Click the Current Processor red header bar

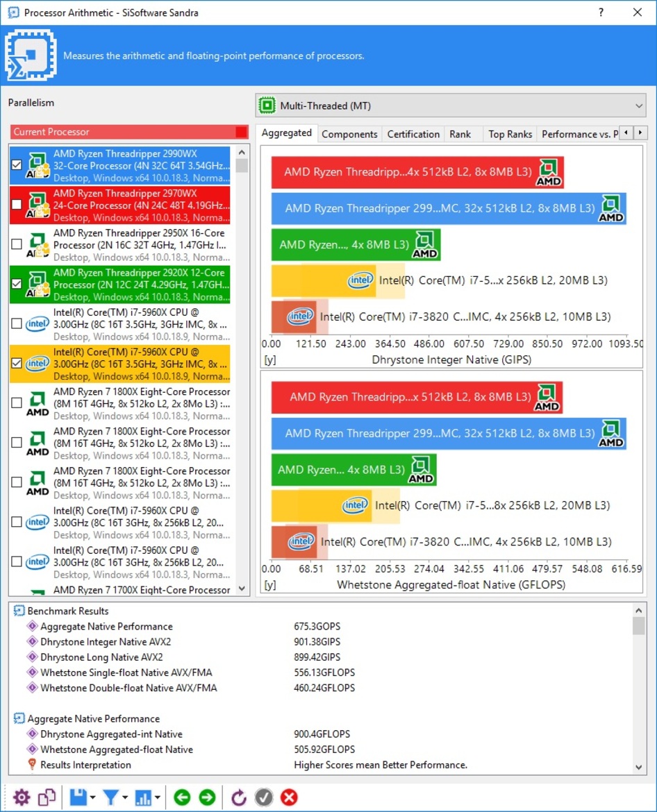click(129, 132)
